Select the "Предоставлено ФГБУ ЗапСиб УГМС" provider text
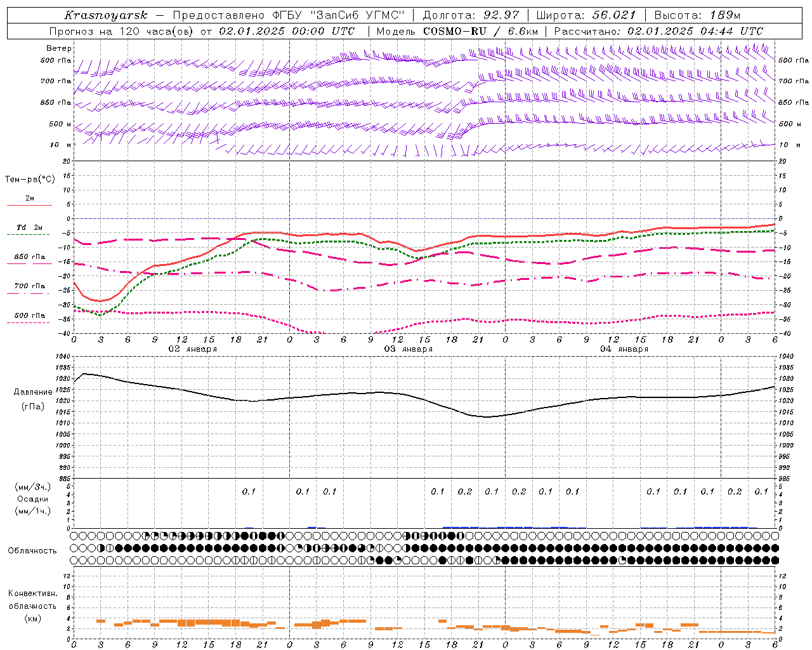Image resolution: width=812 pixels, height=650 pixels. pos(289,15)
